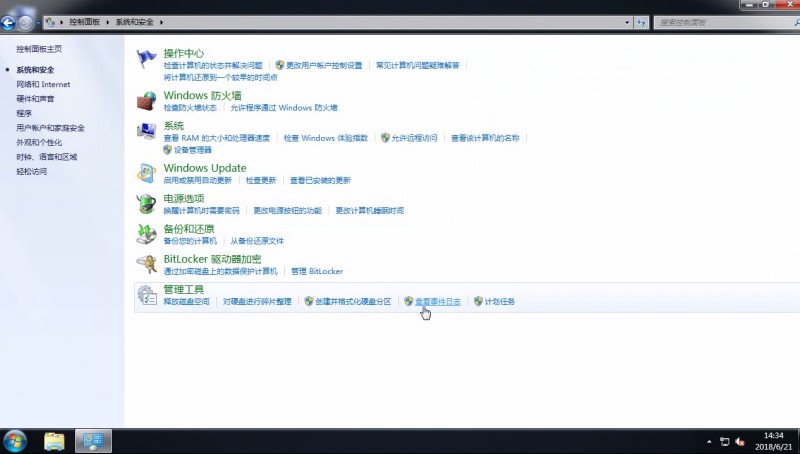Viewport: 800px width, 454px height.
Task: Click 从备份还原文件 link
Action: [x=257, y=241]
